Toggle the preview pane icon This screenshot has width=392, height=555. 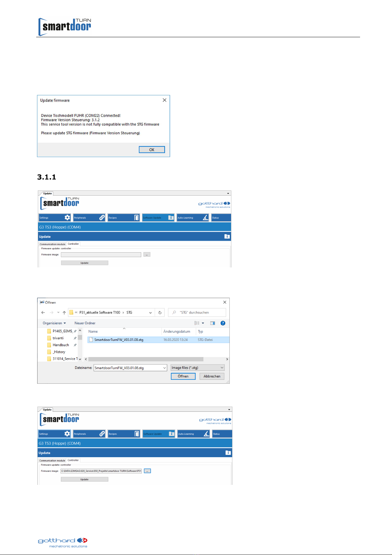(213, 323)
